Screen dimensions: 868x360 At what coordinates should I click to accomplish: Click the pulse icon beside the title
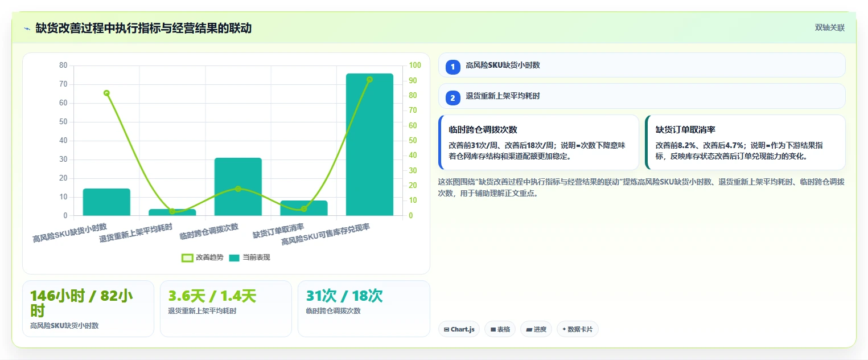tap(27, 28)
